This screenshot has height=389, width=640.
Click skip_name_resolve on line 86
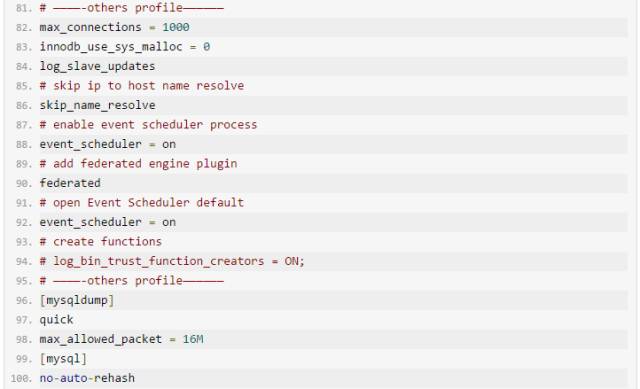[x=97, y=105]
